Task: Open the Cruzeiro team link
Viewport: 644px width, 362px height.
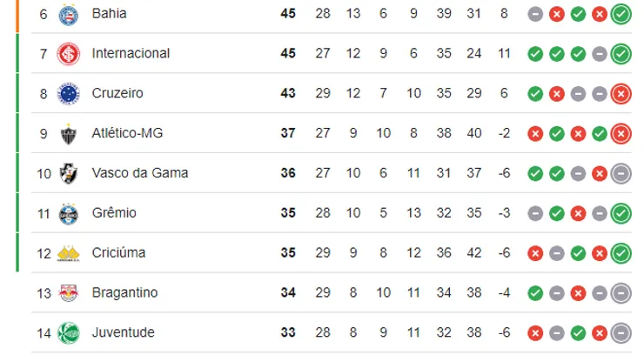Action: coord(117,93)
